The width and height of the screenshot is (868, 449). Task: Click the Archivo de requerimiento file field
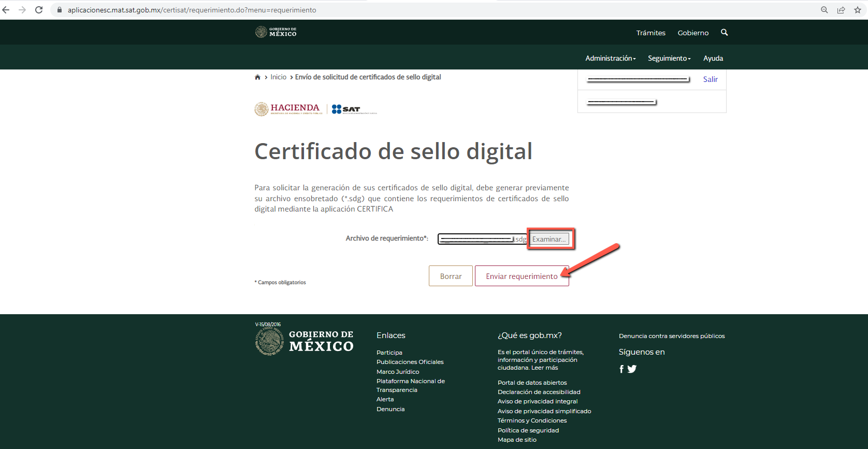pyautogui.click(x=482, y=239)
